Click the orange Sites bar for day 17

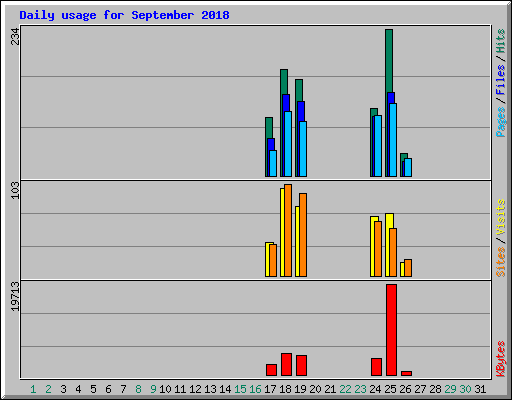click(x=273, y=261)
